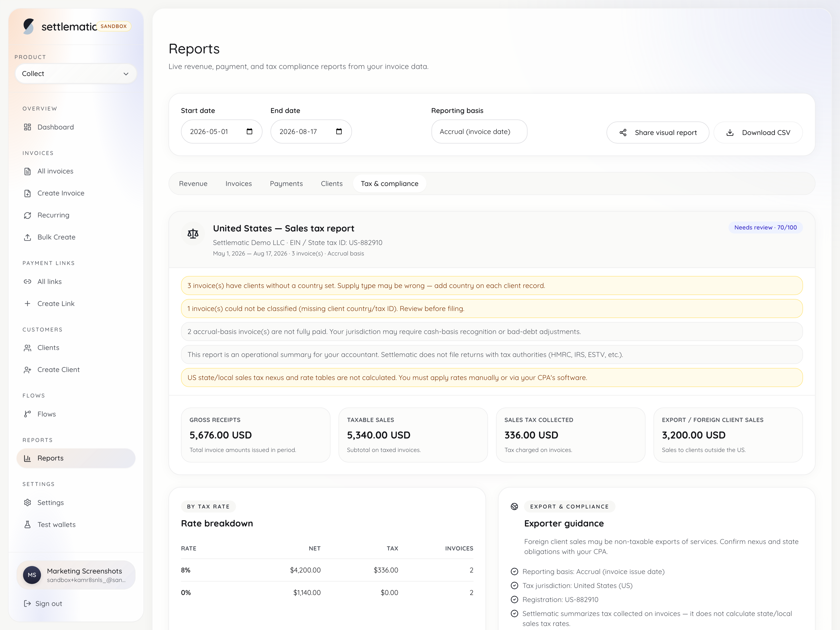Screen dimensions: 840x630
Task: Click Share visual report button
Action: point(658,132)
